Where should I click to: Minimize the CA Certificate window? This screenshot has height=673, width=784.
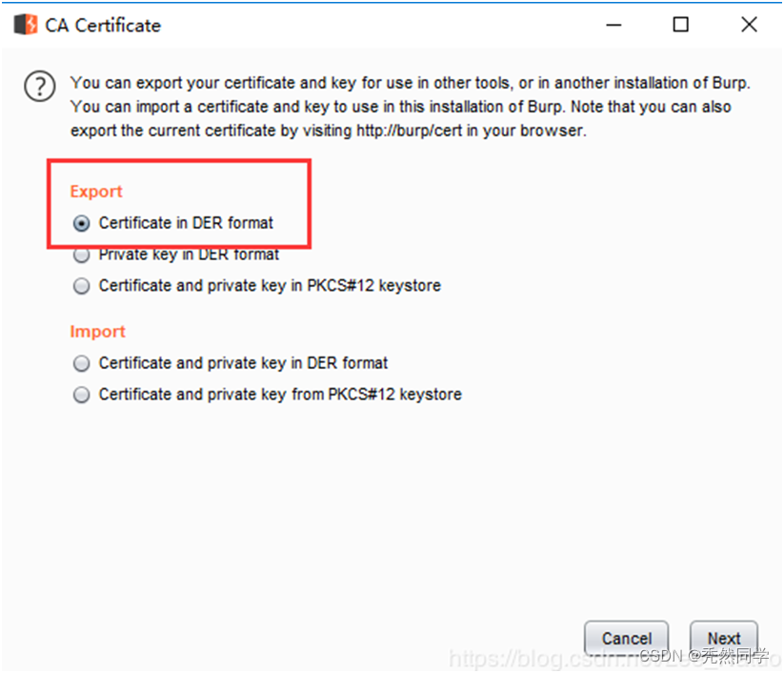[x=613, y=25]
